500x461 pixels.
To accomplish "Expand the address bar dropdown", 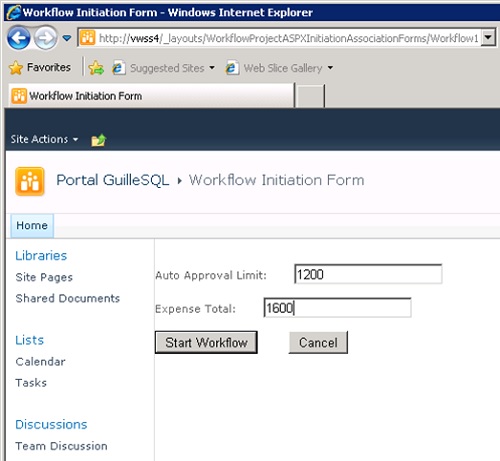I will coord(488,37).
